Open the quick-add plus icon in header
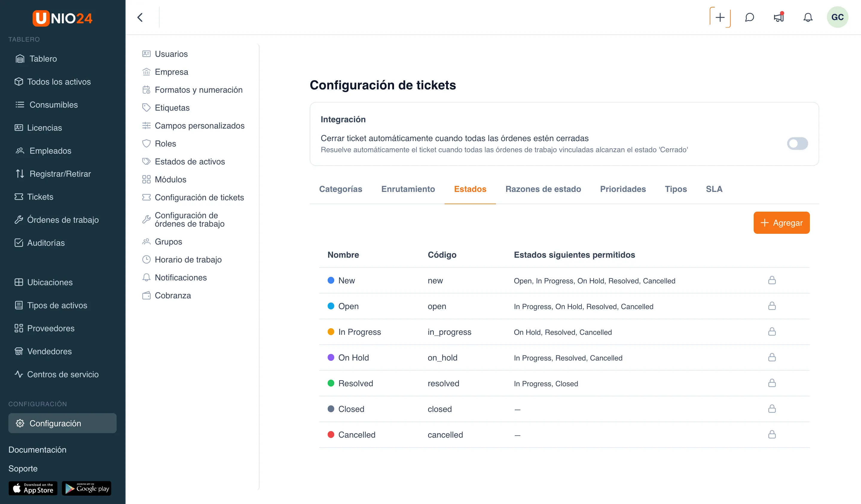Viewport: 861px width, 504px height. [720, 17]
